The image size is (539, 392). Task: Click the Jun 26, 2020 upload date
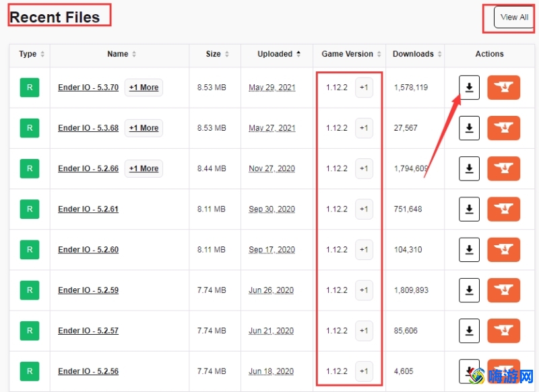click(x=272, y=290)
